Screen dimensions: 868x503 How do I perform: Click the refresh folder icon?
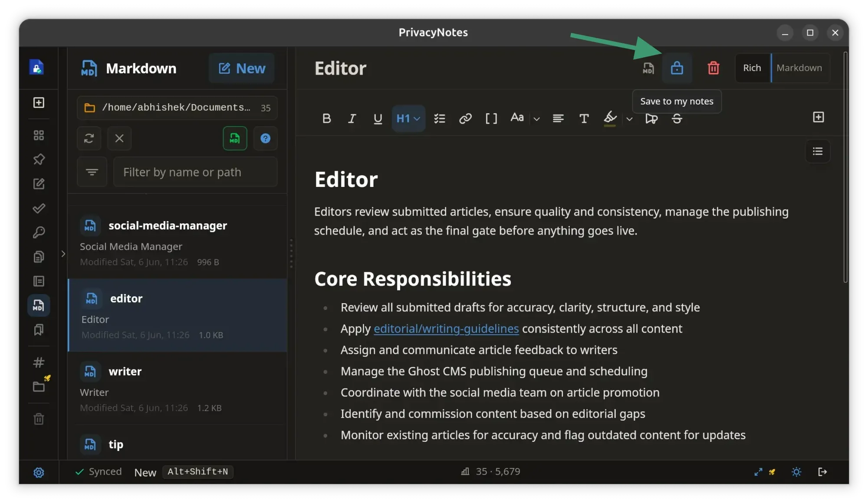(89, 138)
